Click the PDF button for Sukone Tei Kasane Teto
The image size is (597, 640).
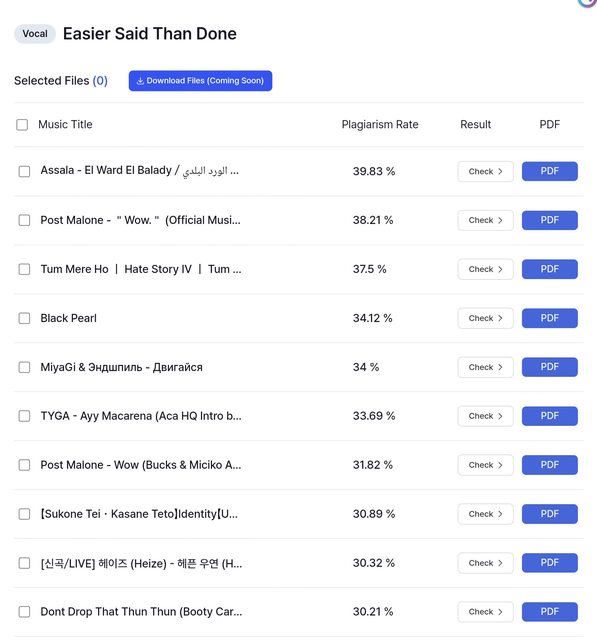[x=550, y=514]
